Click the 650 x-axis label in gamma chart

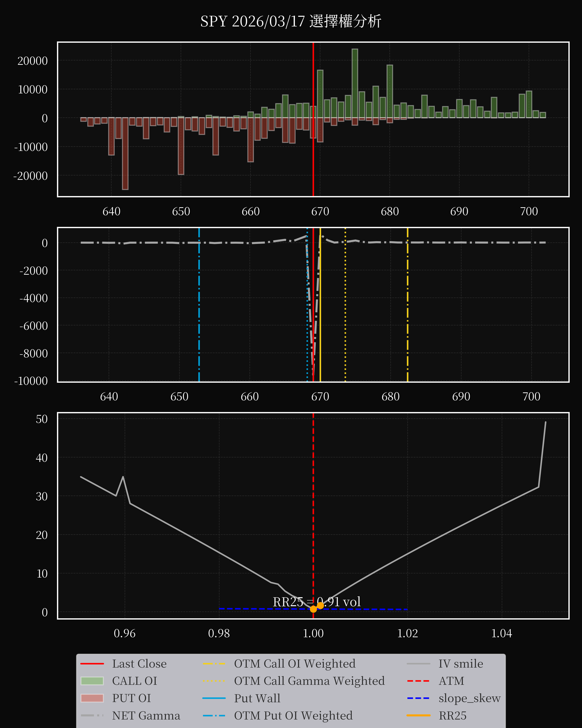[179, 397]
